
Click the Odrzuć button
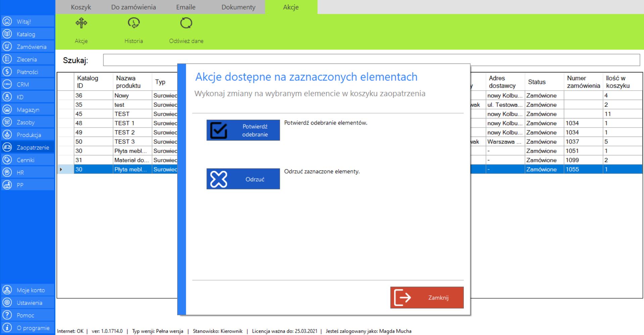pos(243,179)
